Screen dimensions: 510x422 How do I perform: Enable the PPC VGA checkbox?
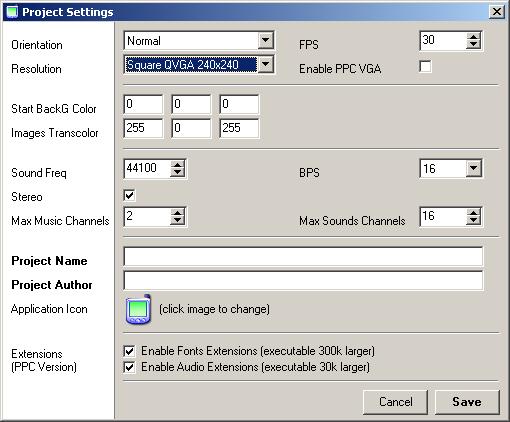click(425, 67)
